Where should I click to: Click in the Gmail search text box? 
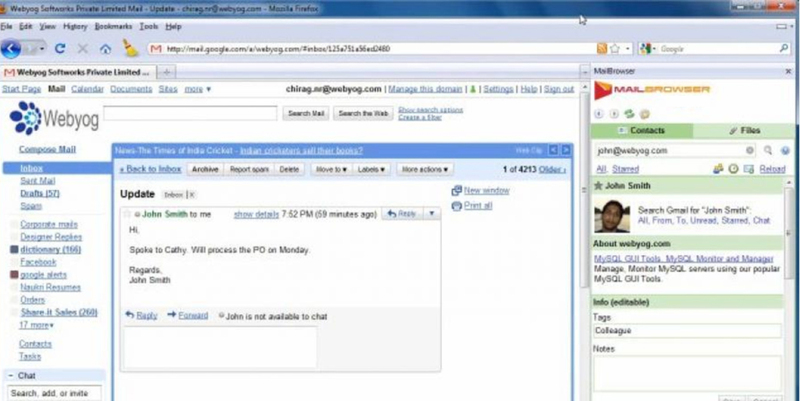click(x=190, y=113)
